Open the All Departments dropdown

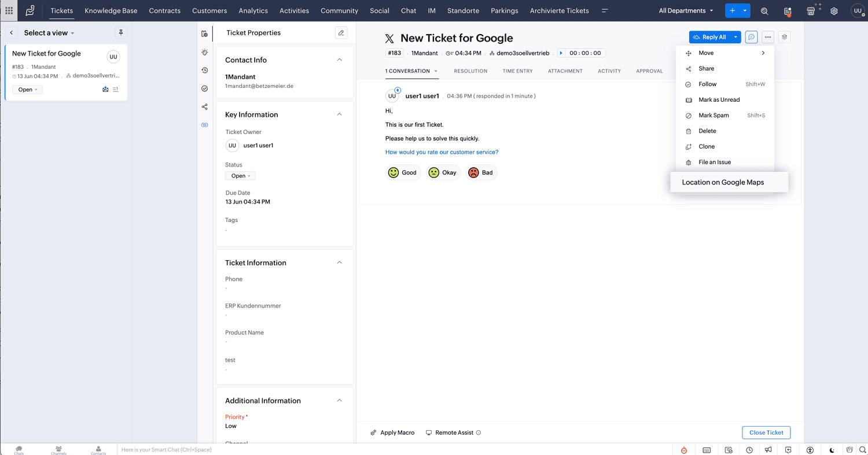(x=686, y=10)
